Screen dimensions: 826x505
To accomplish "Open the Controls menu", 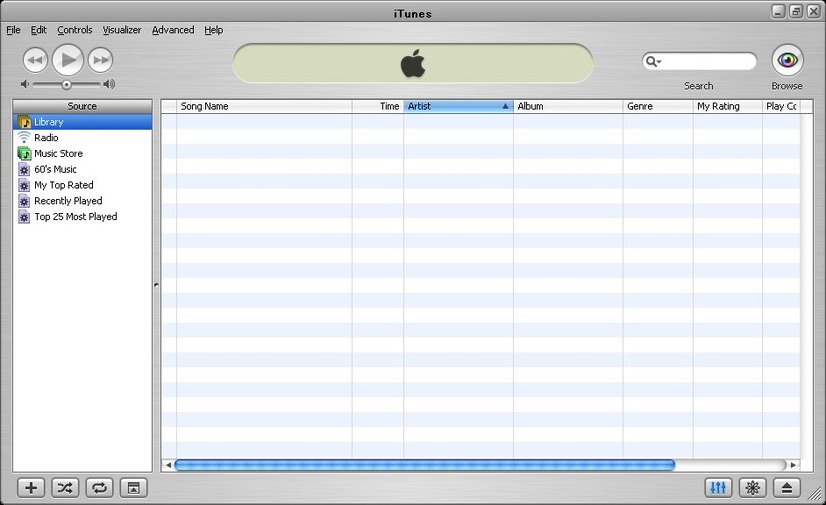I will tap(75, 30).
